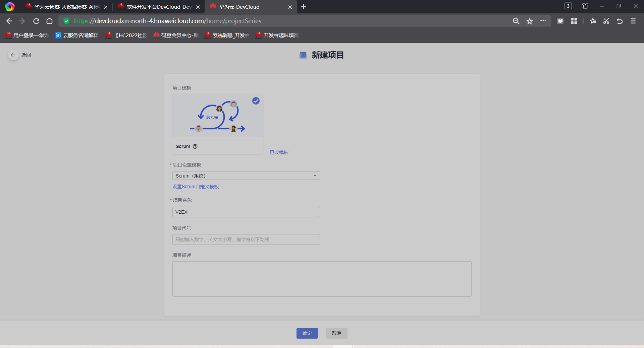
Task: Click the address bar URL
Action: (x=168, y=21)
